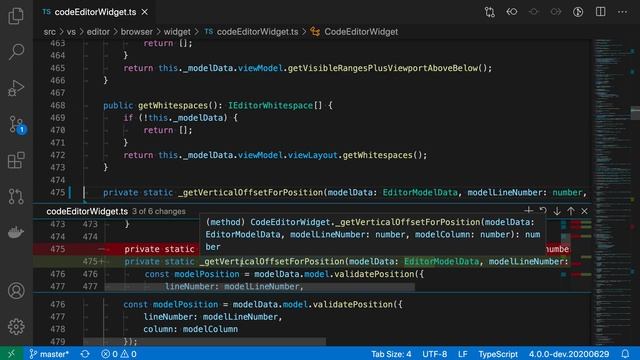Show next change arrow down
Screen dimensions: 640x360
point(557,211)
